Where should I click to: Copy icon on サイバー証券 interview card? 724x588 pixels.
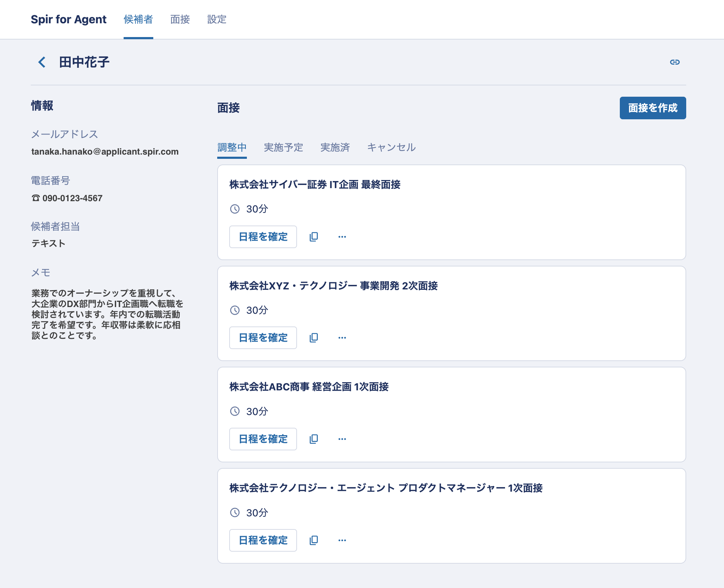tap(314, 237)
